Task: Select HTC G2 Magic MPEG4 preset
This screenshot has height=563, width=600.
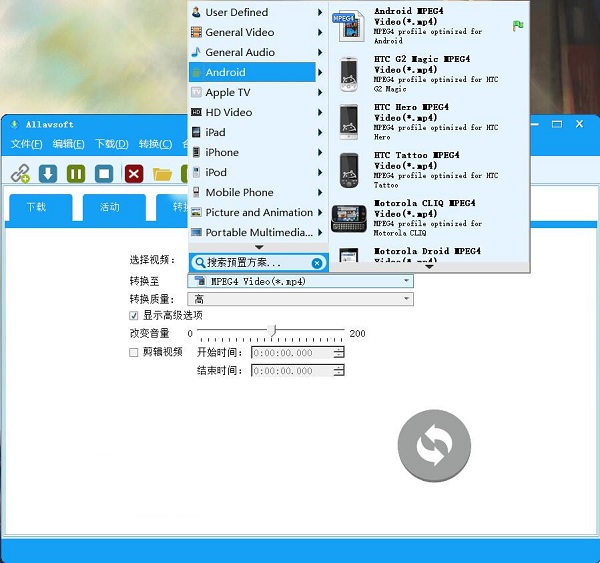Action: coord(429,73)
